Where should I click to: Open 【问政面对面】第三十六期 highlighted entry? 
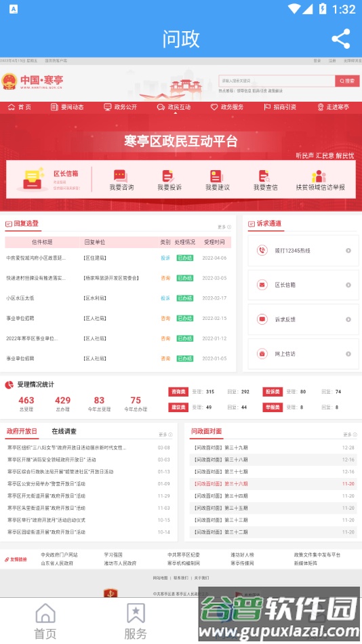[220, 484]
